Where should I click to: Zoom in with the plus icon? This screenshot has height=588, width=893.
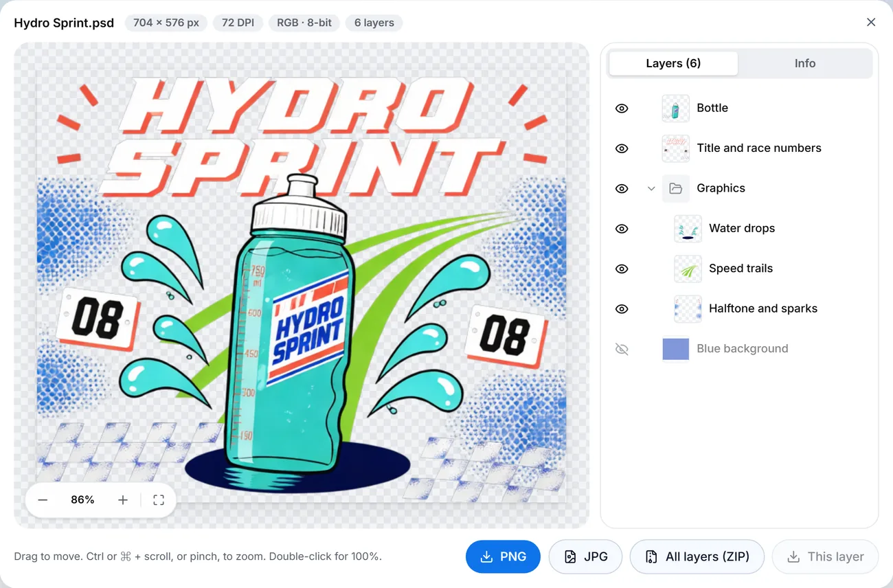(123, 500)
